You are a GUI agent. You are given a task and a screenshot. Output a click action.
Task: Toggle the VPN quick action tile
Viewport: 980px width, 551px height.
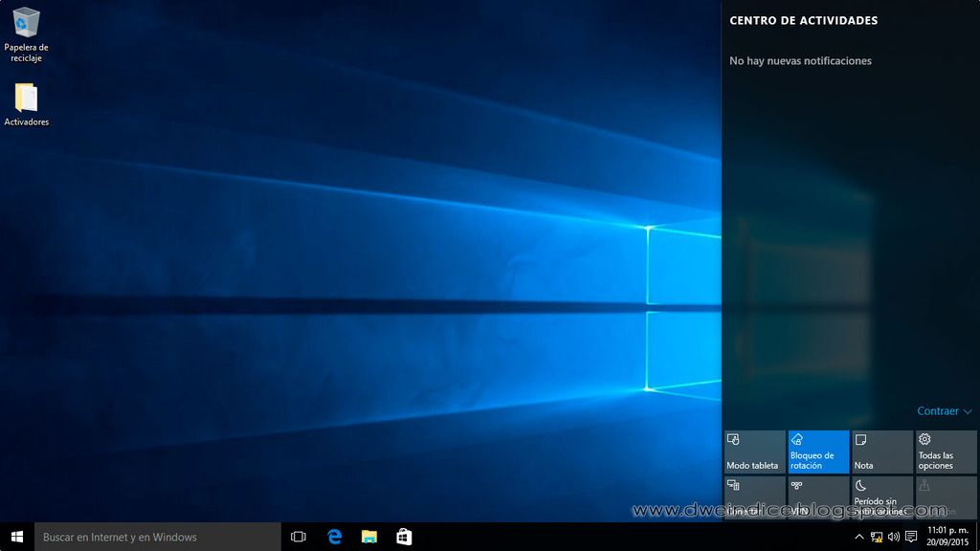tap(818, 498)
